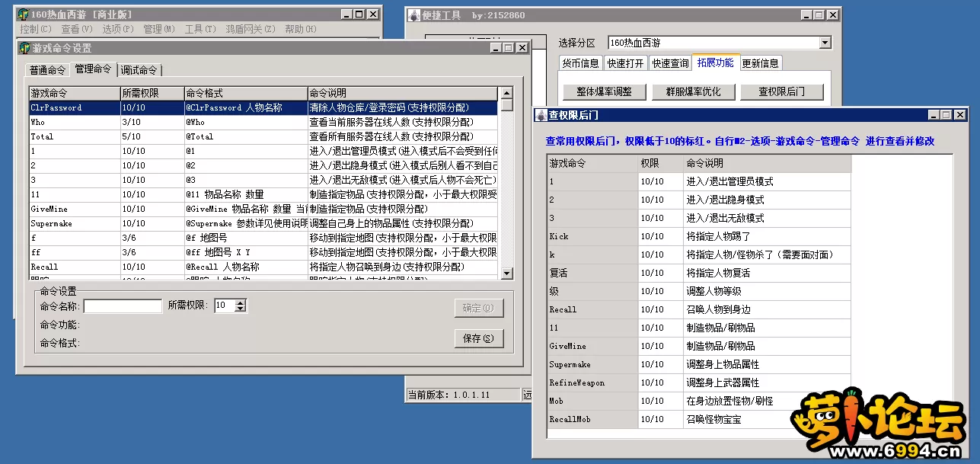Select the @2 隐身模式 row in 游戏命令设置

coord(264,165)
